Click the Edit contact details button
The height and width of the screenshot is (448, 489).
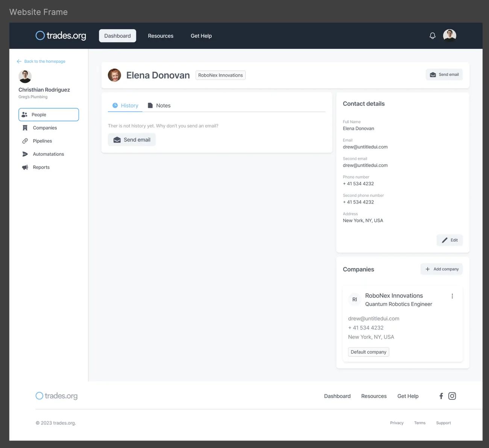(x=450, y=240)
